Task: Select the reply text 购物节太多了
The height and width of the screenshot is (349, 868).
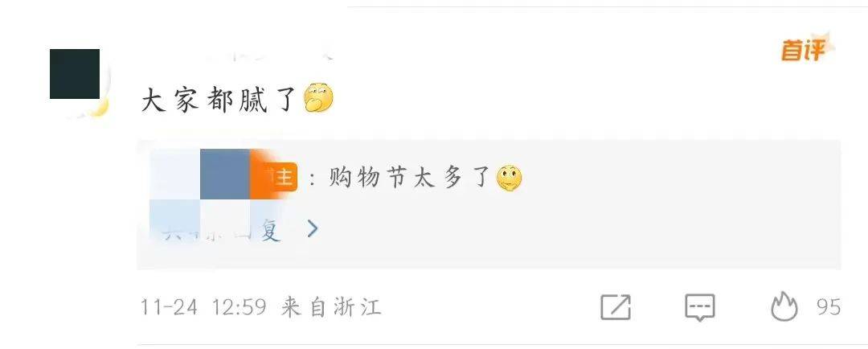Action: coord(408,179)
